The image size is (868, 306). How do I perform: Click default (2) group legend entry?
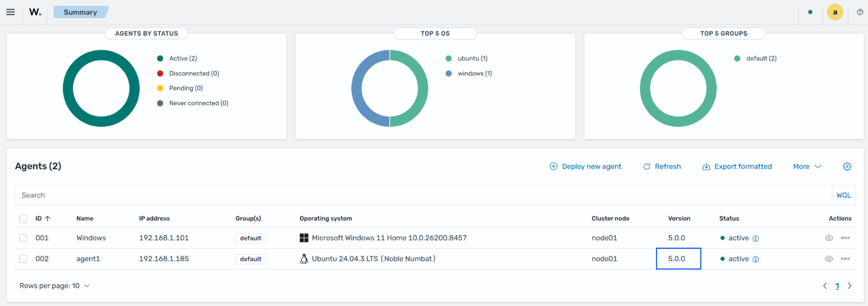pos(756,58)
